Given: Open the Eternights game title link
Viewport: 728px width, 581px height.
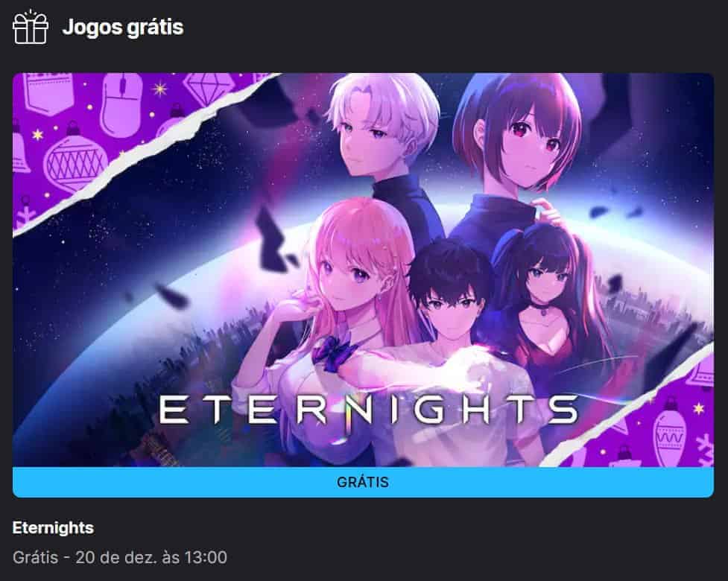Looking at the screenshot, I should 53,527.
